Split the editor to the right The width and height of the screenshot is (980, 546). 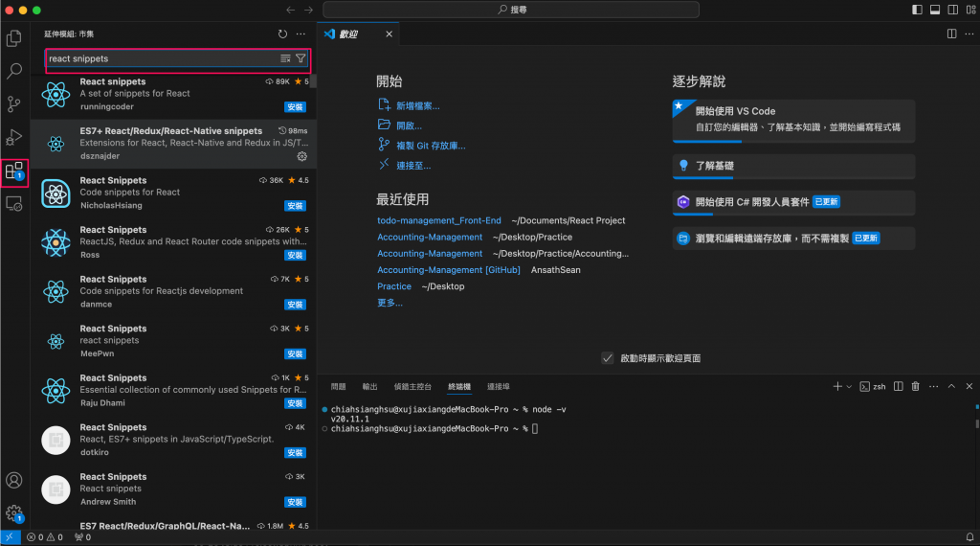point(951,34)
